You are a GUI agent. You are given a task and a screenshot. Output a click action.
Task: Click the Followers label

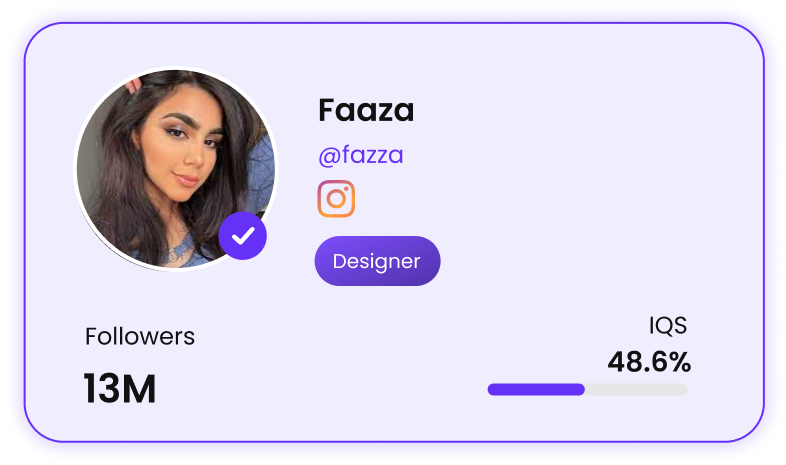coord(140,336)
